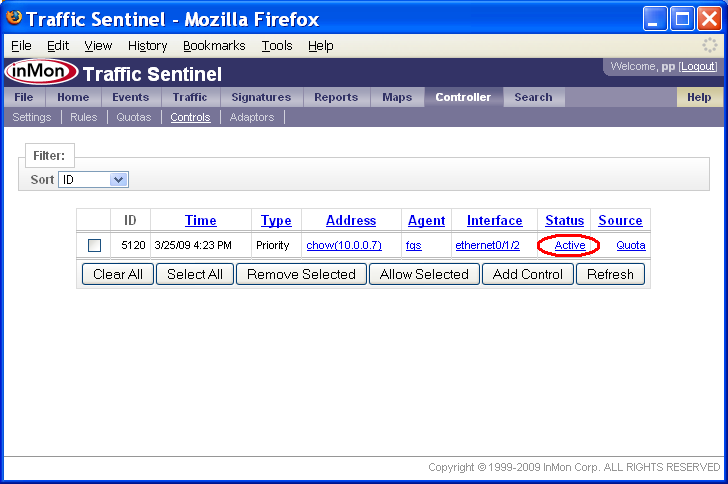
Task: Click the Active status link
Action: click(x=570, y=245)
